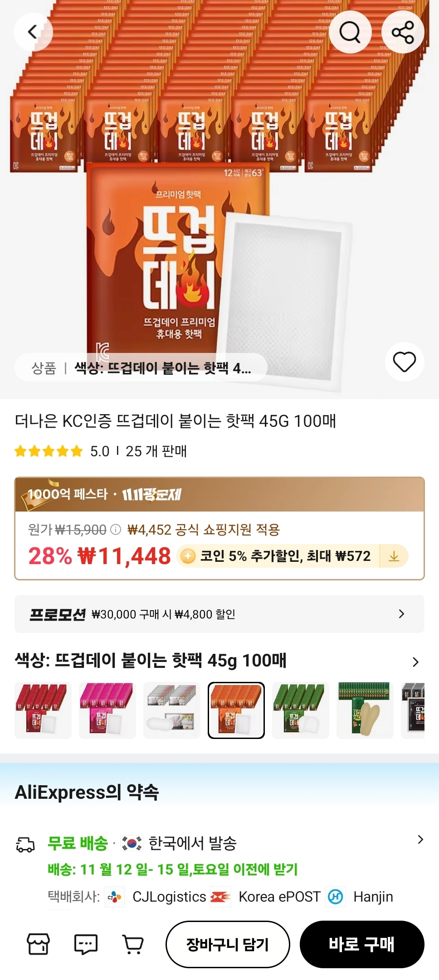Image resolution: width=439 pixels, height=980 pixels.
Task: Open the chat message icon
Action: tap(86, 944)
